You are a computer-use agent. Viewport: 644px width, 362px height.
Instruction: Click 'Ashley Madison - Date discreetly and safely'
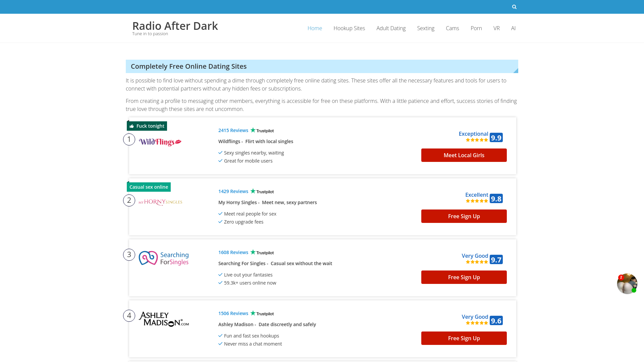(x=267, y=324)
